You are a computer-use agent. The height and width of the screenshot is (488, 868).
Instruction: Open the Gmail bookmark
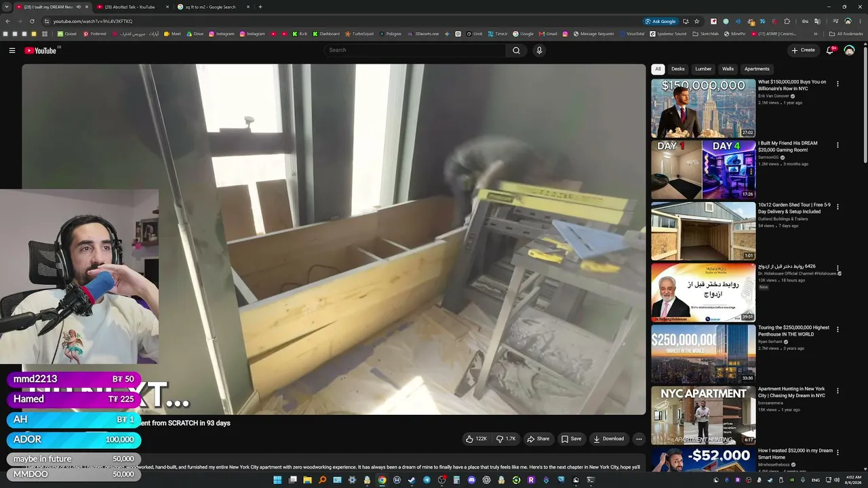tap(548, 34)
